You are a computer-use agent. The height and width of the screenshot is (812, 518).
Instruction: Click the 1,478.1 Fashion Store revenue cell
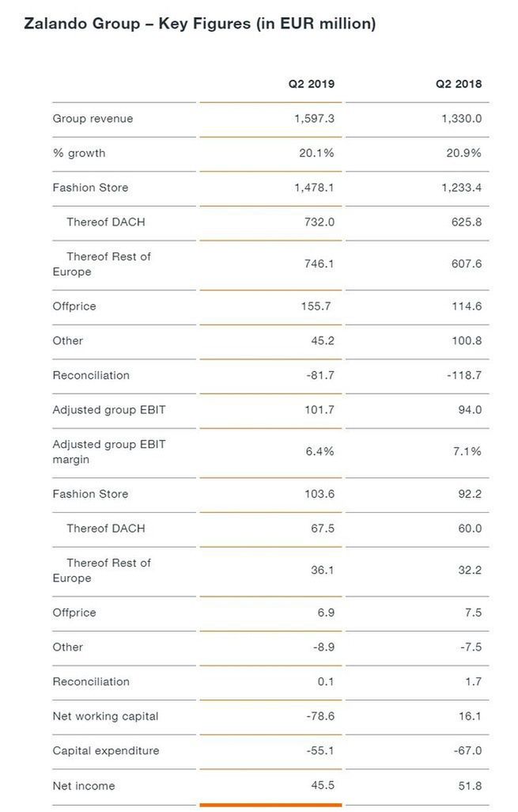click(314, 188)
